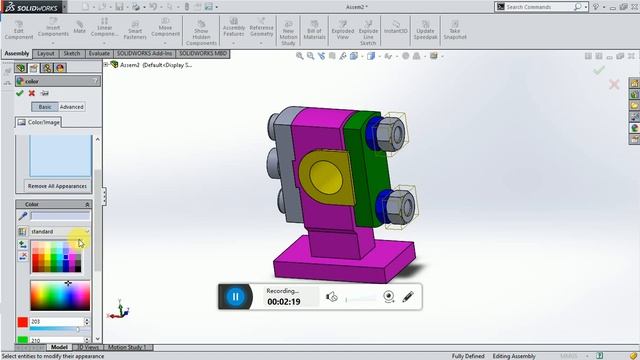Open the standard swatch dropdown
The width and height of the screenshot is (640, 360).
pos(60,231)
